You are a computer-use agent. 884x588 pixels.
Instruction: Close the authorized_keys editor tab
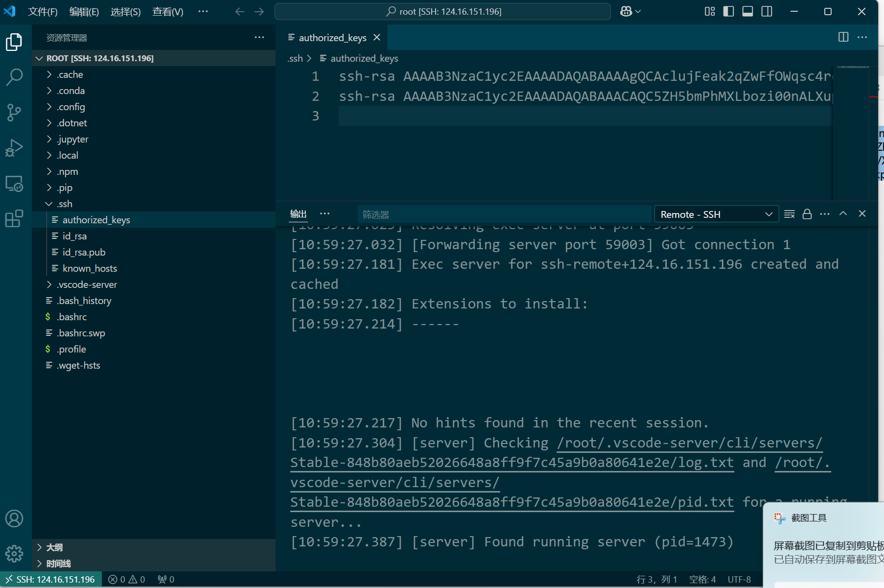(x=377, y=37)
